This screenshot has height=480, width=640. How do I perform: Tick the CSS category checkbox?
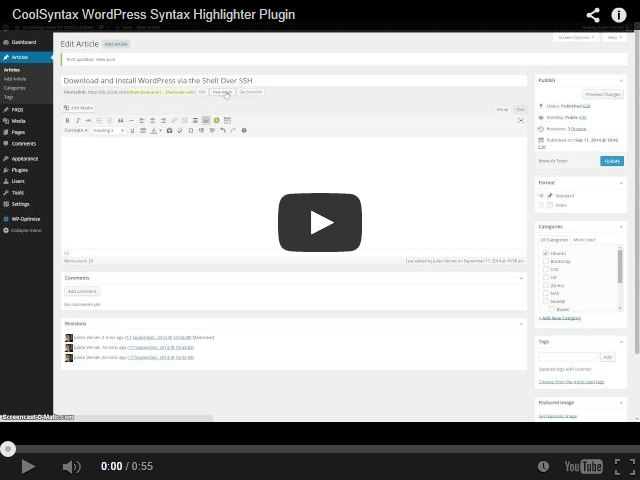pyautogui.click(x=546, y=269)
